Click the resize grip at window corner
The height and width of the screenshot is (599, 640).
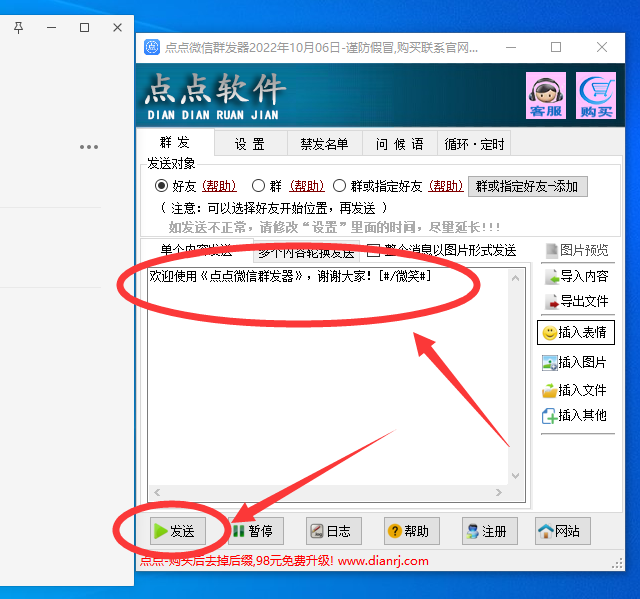[618, 564]
